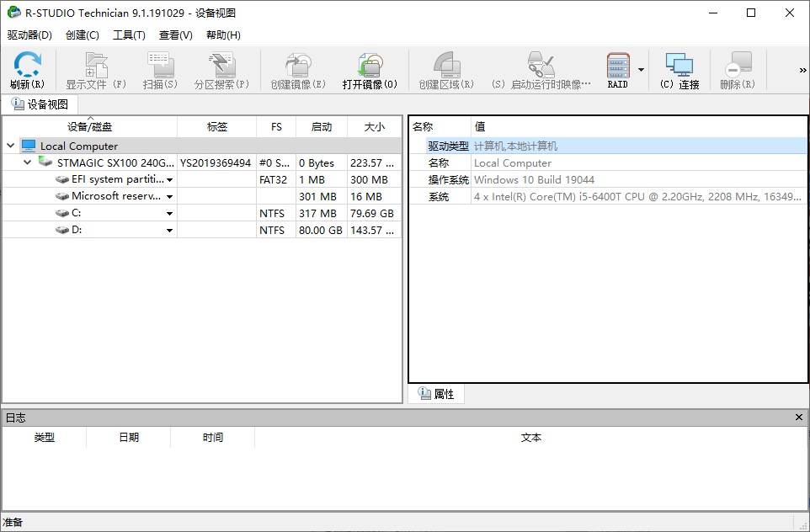Click the Connect (连接) network icon

tap(679, 65)
